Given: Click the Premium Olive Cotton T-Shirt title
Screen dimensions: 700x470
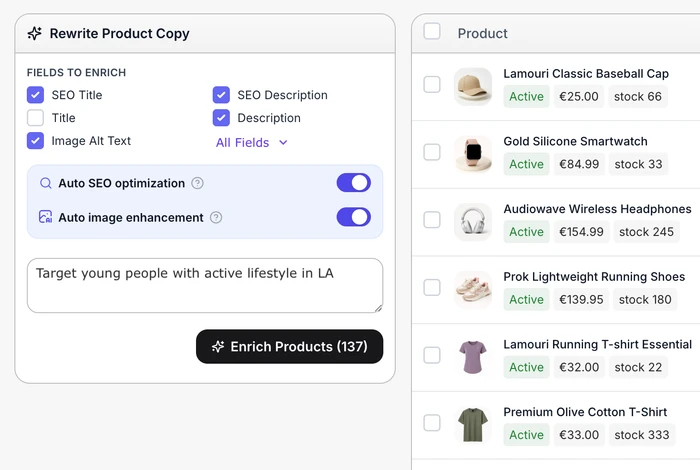Looking at the screenshot, I should pos(585,412).
